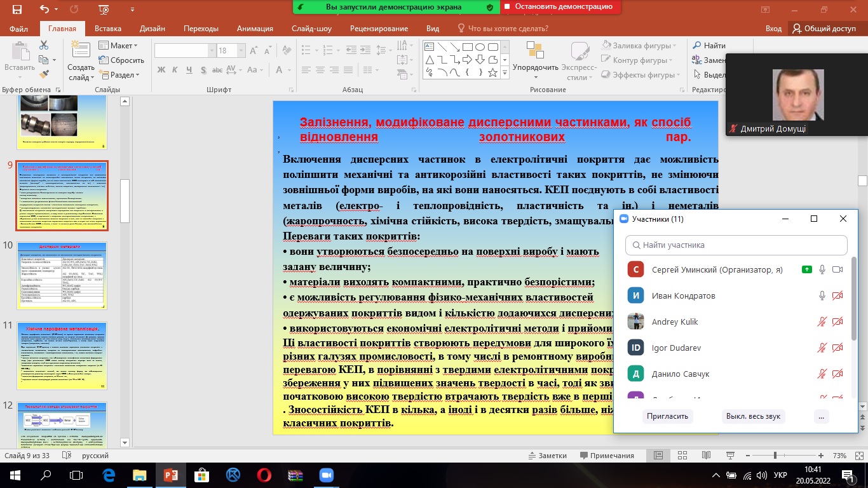Toggle Заметки notes pane in status bar

pos(547,456)
